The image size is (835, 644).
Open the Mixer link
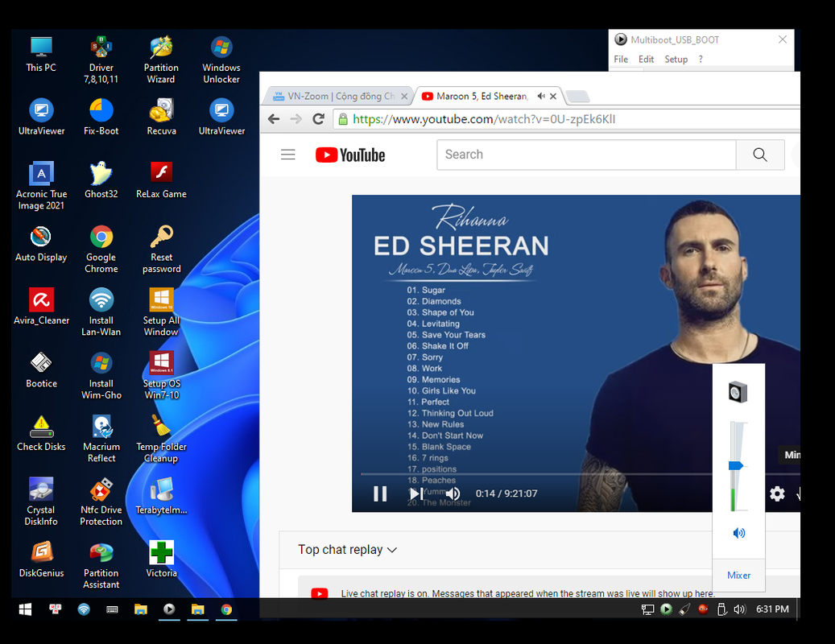tap(738, 576)
